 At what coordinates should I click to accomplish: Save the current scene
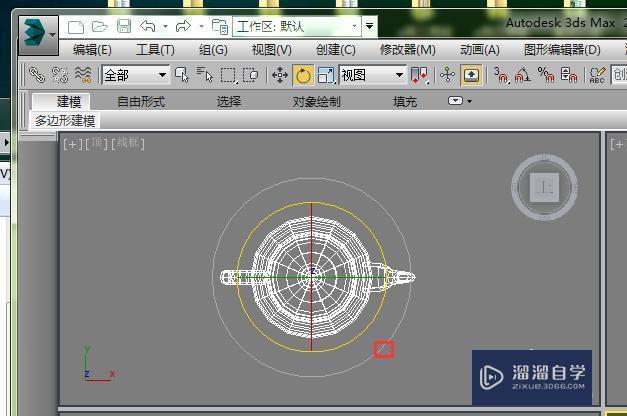point(124,26)
